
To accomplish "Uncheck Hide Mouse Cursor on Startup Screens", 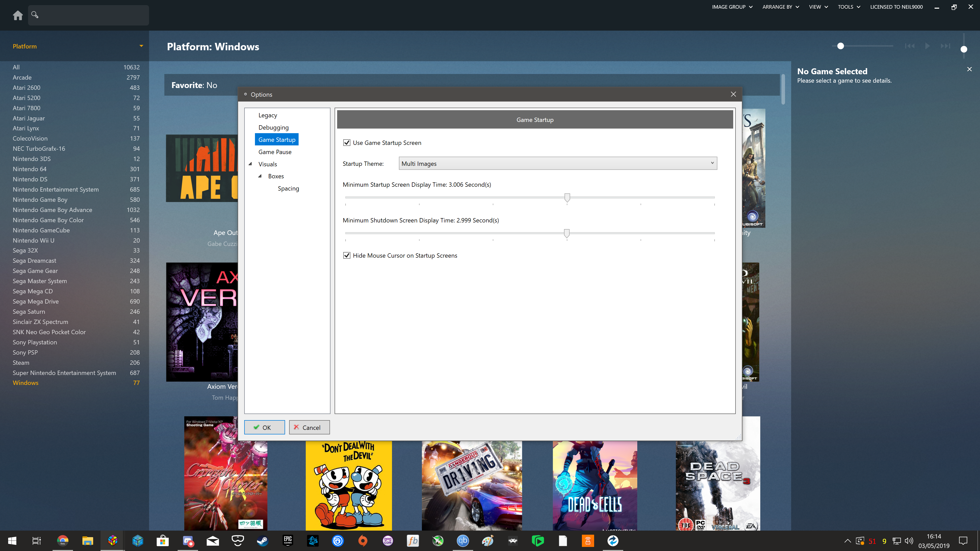I will coord(347,256).
